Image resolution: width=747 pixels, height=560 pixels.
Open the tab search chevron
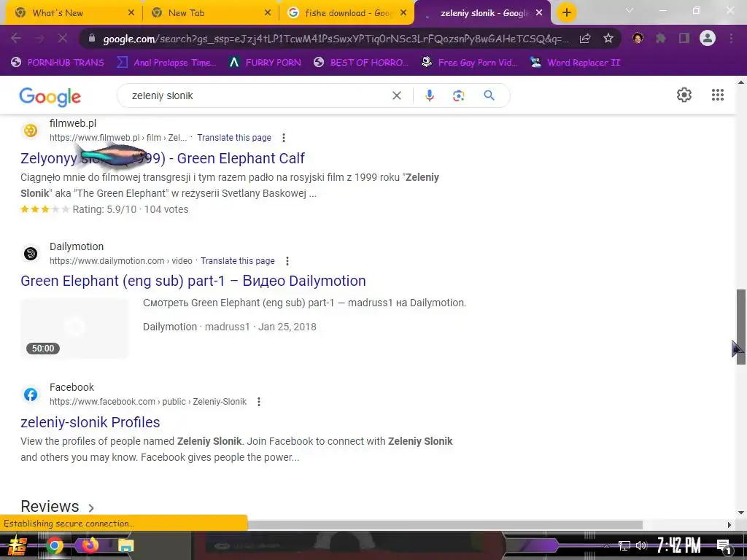[x=630, y=10]
